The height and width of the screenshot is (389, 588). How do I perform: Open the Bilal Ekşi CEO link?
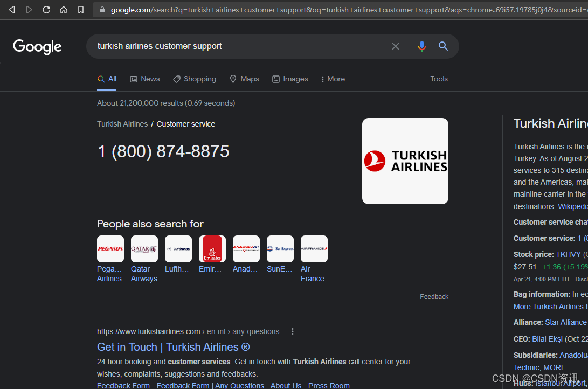coord(548,339)
